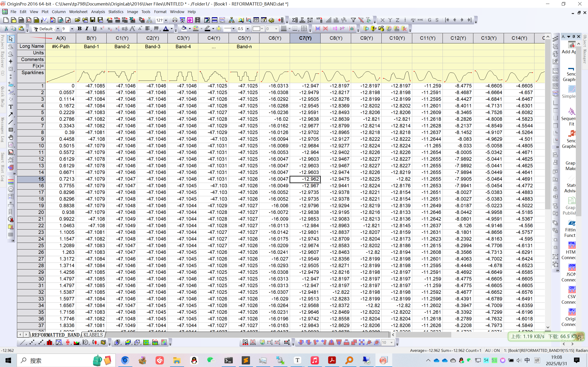Open the Messages Log side tab
The width and height of the screenshot is (588, 367).
pyautogui.click(x=3, y=130)
